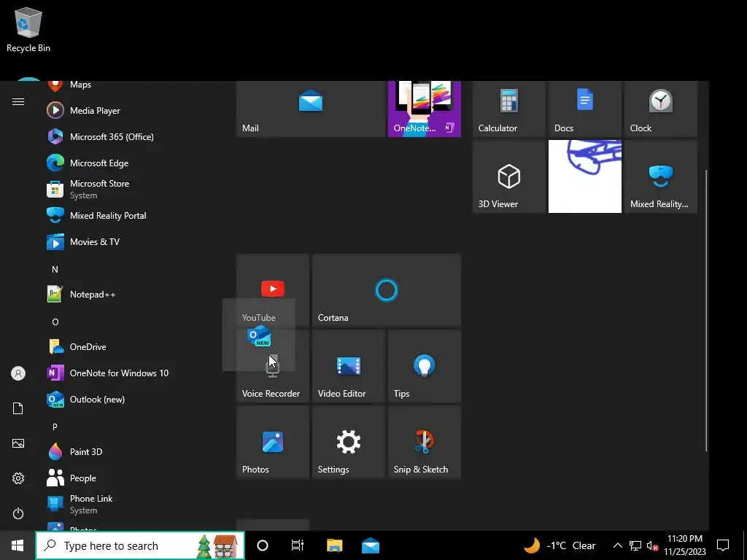
Task: Open the OneNote purple tile
Action: (x=425, y=109)
